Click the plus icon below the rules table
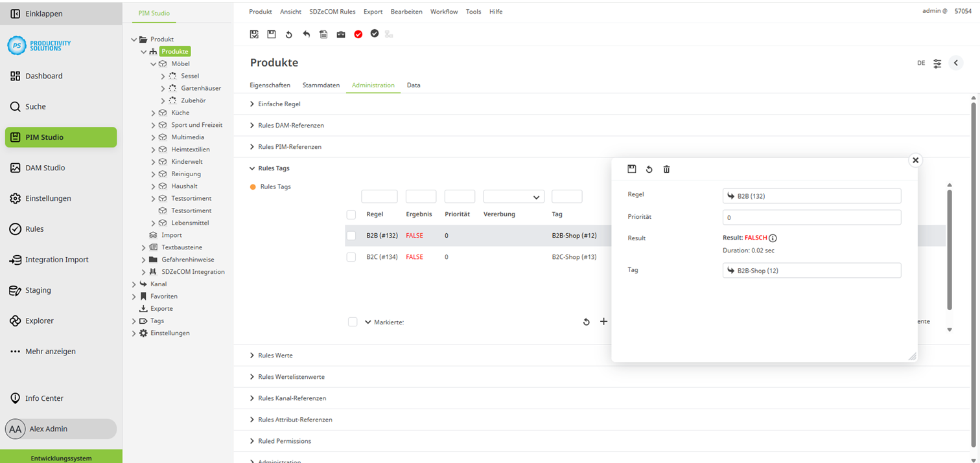This screenshot has width=980, height=463. pos(603,321)
